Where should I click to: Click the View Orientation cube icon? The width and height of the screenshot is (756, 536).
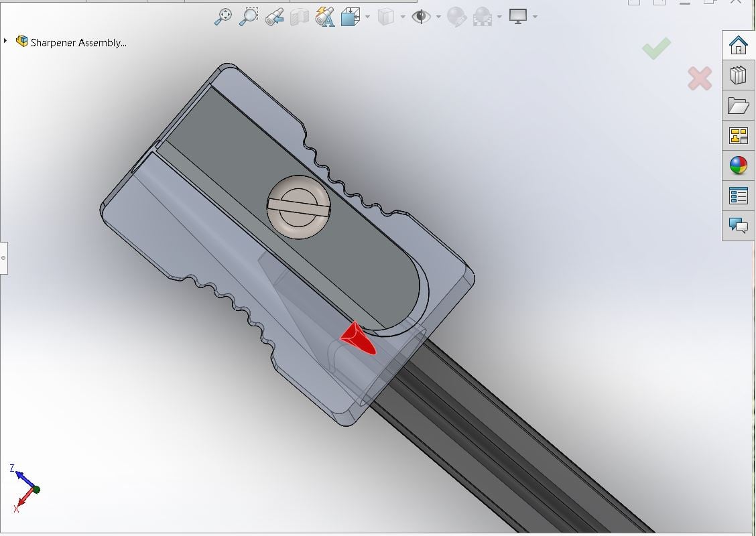(x=351, y=17)
